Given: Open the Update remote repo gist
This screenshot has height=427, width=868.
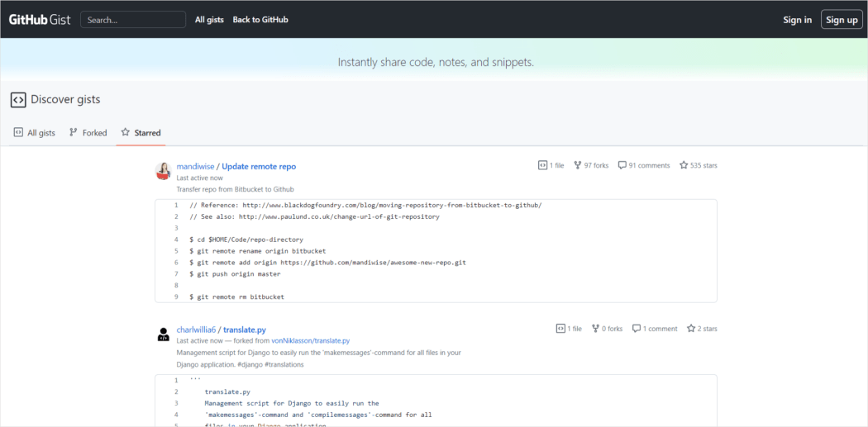Looking at the screenshot, I should tap(259, 167).
